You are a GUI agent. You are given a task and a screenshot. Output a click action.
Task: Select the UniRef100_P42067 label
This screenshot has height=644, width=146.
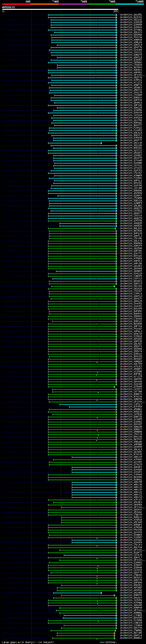click(x=131, y=329)
